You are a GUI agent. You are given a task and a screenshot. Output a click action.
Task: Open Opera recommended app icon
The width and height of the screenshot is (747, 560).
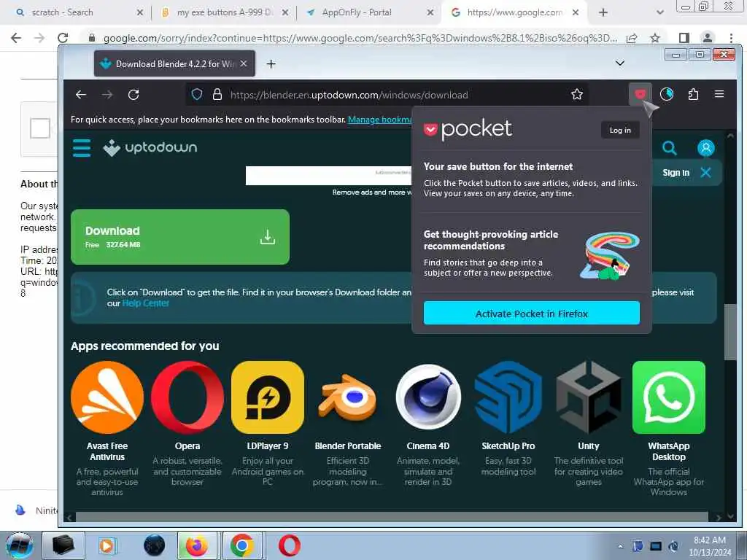pos(187,397)
